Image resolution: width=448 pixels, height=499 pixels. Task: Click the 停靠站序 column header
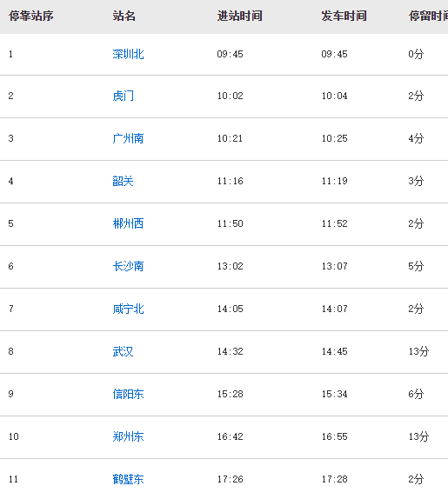pos(31,16)
